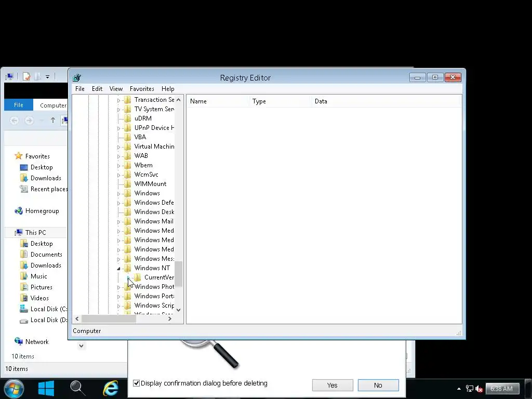Click the tree pane scroll up arrow
Screen dimensions: 532x399
click(x=179, y=100)
